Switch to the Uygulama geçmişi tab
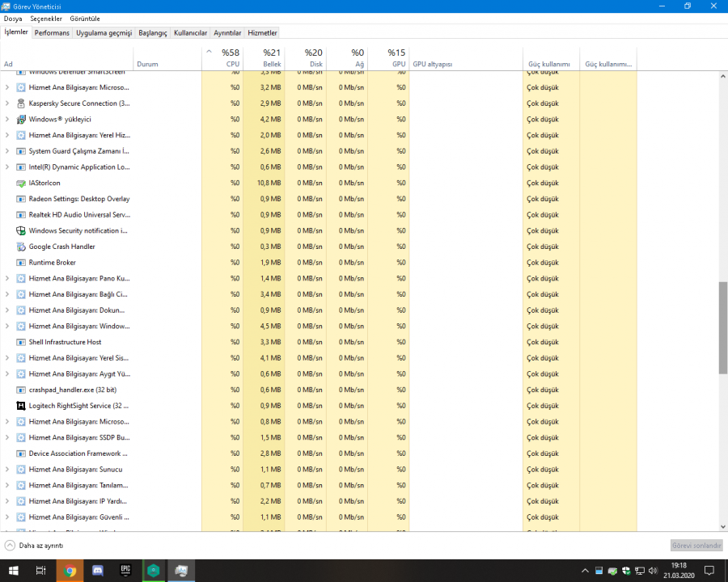This screenshot has height=582, width=728. coord(104,33)
